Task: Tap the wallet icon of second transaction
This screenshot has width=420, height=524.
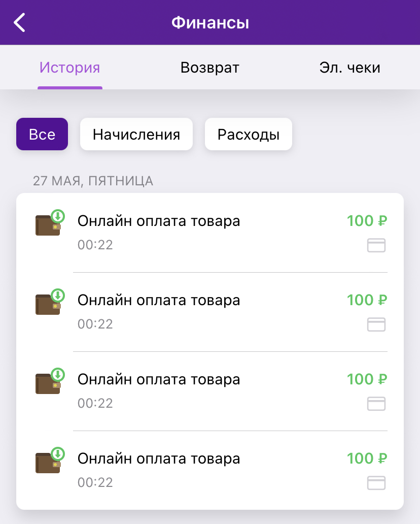Action: tap(50, 302)
